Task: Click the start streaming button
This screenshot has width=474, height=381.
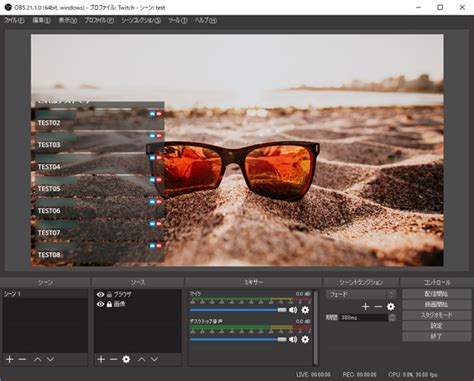Action: tap(436, 294)
